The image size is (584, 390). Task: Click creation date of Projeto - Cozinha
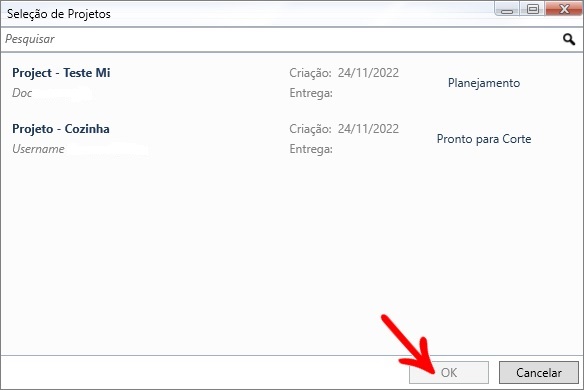tap(368, 129)
